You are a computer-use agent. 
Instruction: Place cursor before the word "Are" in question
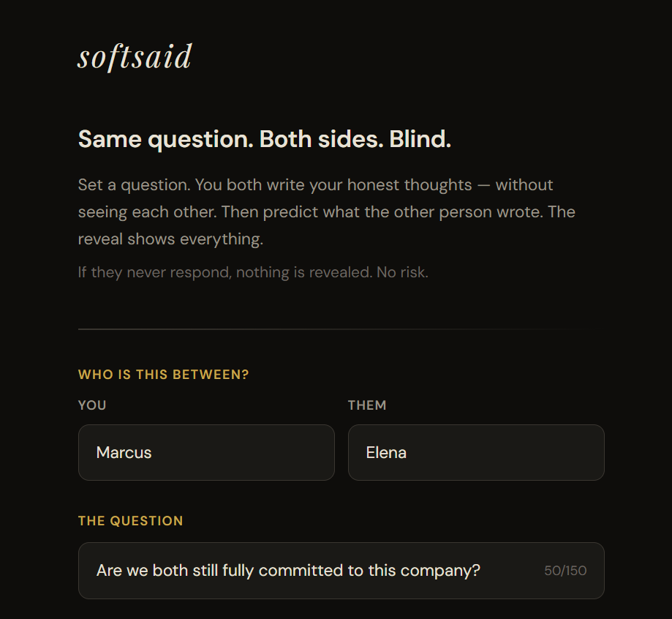click(x=97, y=570)
